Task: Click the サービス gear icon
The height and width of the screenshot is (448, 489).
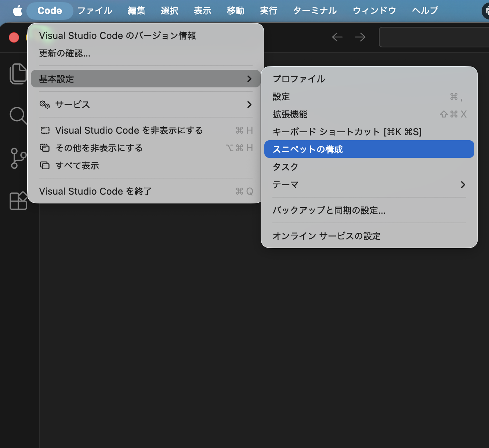Action: (44, 105)
